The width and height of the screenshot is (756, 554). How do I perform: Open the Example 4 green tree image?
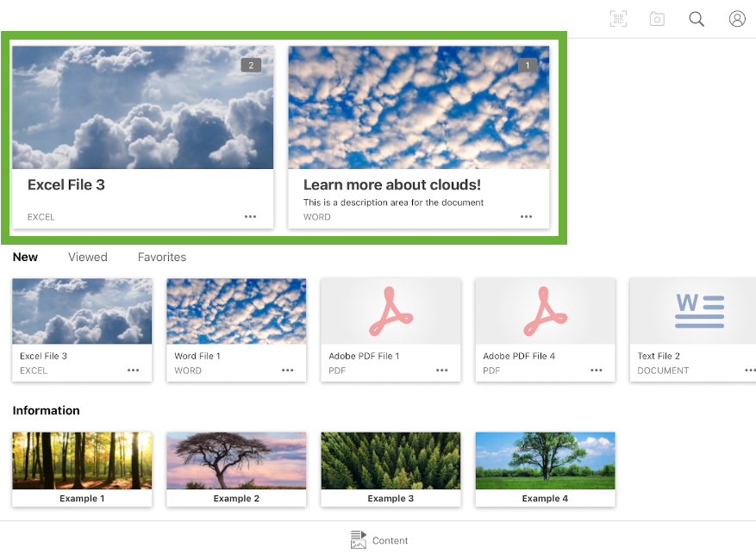click(545, 461)
